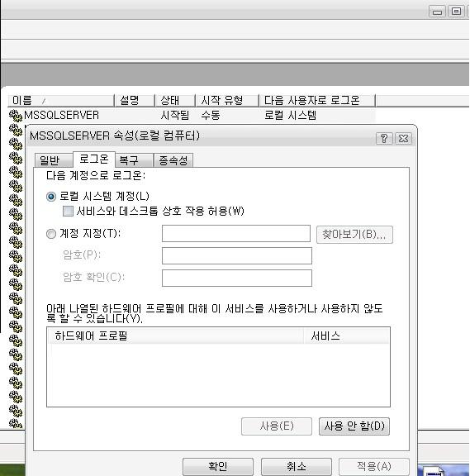Switch to the 종속성 tab
Viewport: 470px width, 476px height.
(x=173, y=160)
